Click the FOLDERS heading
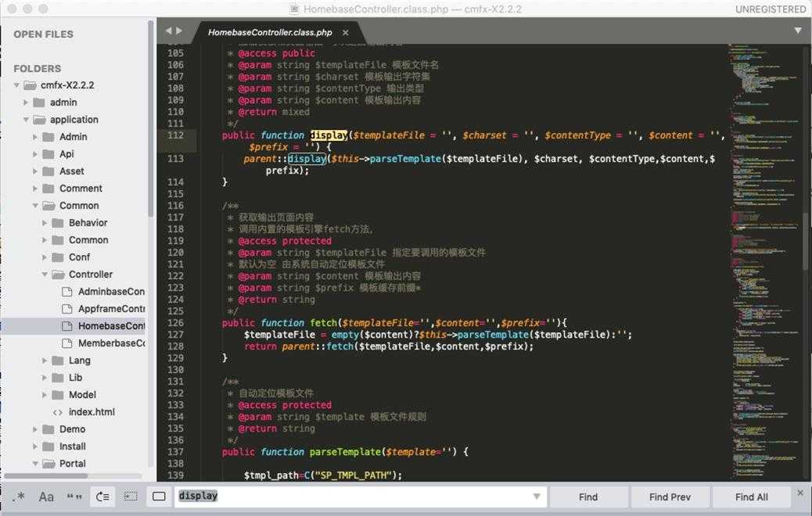Image resolution: width=812 pixels, height=516 pixels. 38,68
